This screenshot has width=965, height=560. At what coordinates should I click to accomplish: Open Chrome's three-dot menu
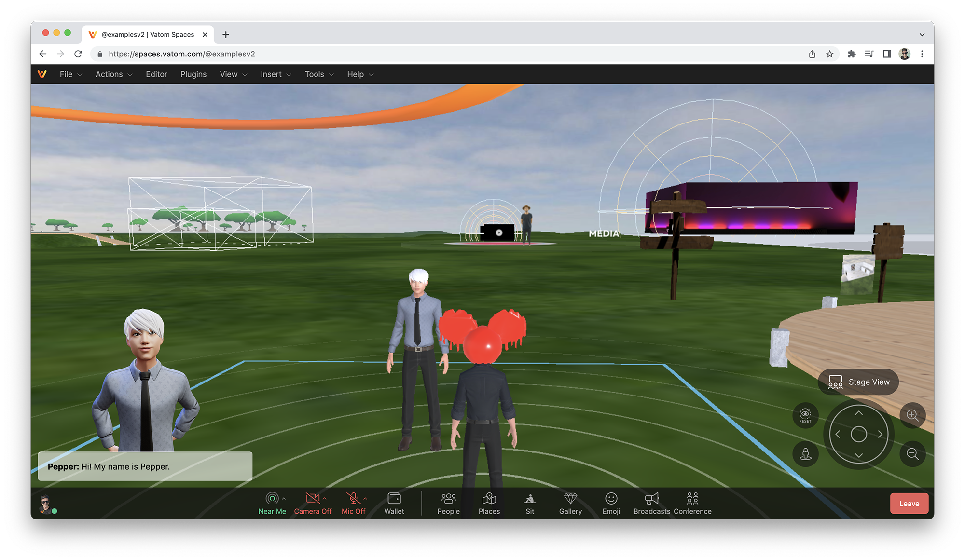tap(922, 54)
